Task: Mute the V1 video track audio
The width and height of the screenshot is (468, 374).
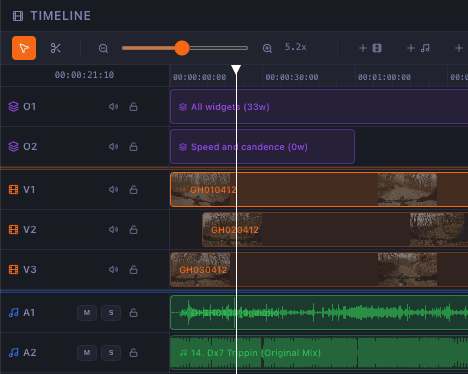Action: click(x=113, y=190)
